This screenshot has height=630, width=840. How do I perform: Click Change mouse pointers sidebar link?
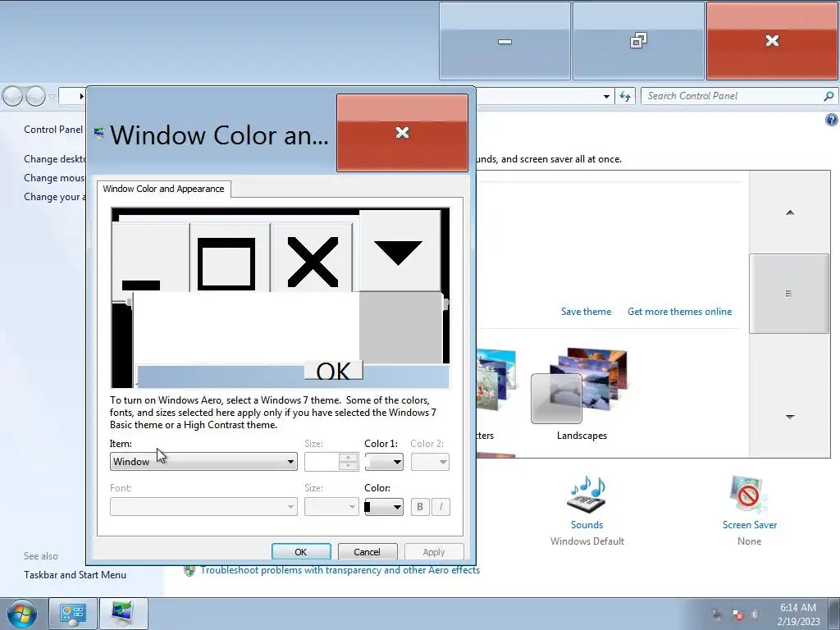tap(55, 178)
